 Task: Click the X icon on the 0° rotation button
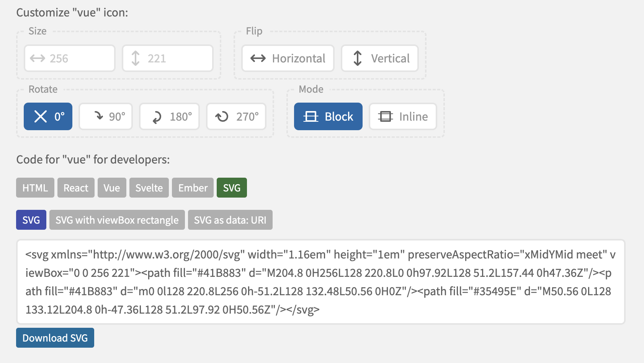click(x=41, y=116)
